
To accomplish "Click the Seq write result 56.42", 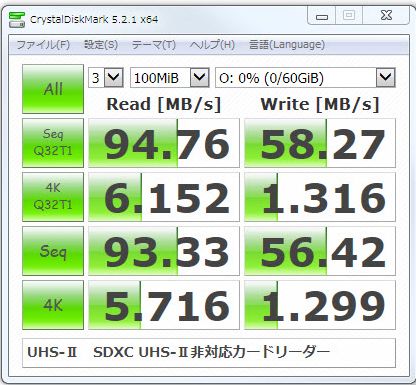I will [320, 251].
